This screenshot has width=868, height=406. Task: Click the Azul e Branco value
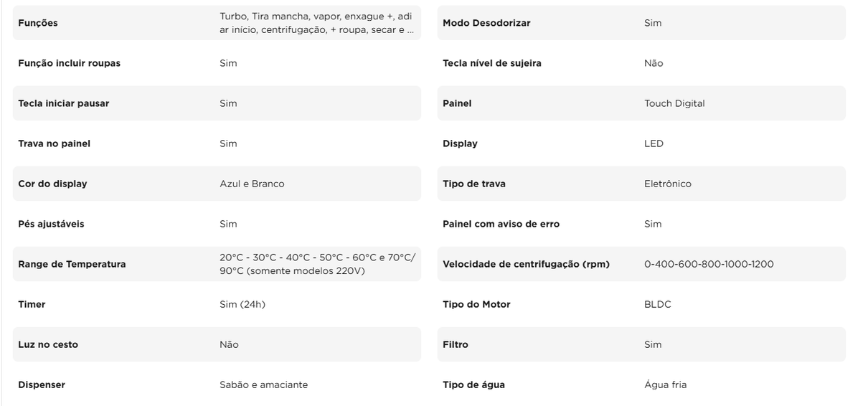(252, 184)
